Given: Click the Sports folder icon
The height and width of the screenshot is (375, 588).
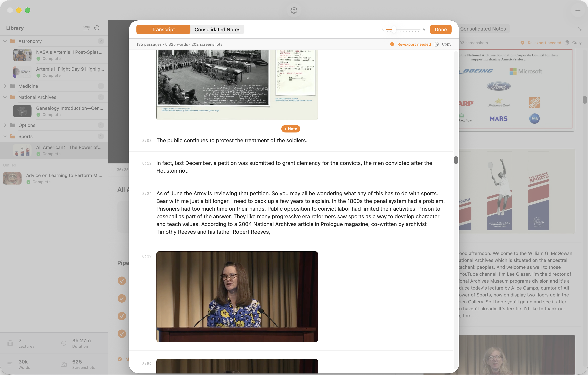Looking at the screenshot, I should (13, 136).
